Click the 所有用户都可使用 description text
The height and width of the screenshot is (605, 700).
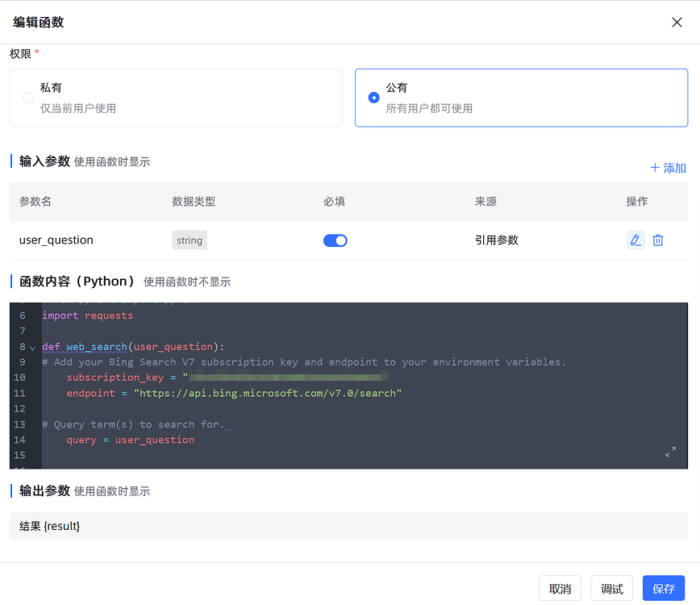(429, 109)
